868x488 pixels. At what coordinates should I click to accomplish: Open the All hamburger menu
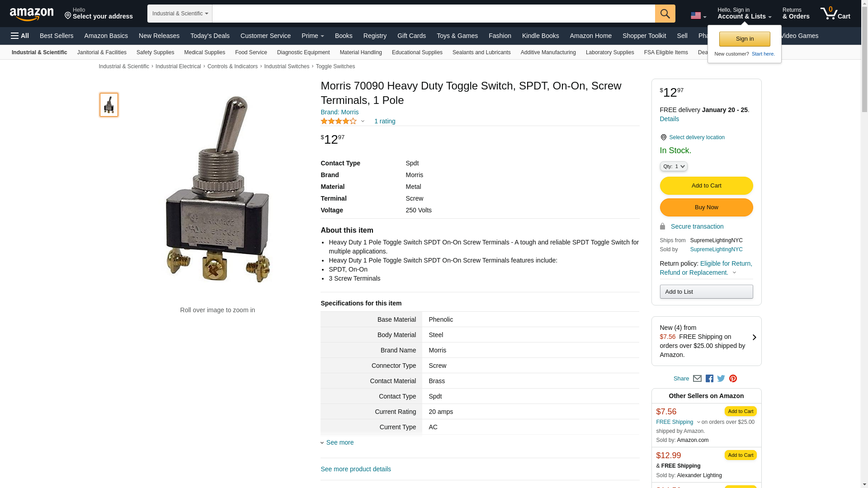(x=20, y=36)
